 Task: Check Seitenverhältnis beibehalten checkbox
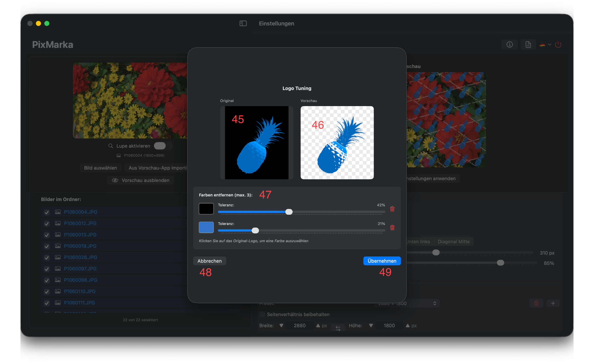coord(262,314)
